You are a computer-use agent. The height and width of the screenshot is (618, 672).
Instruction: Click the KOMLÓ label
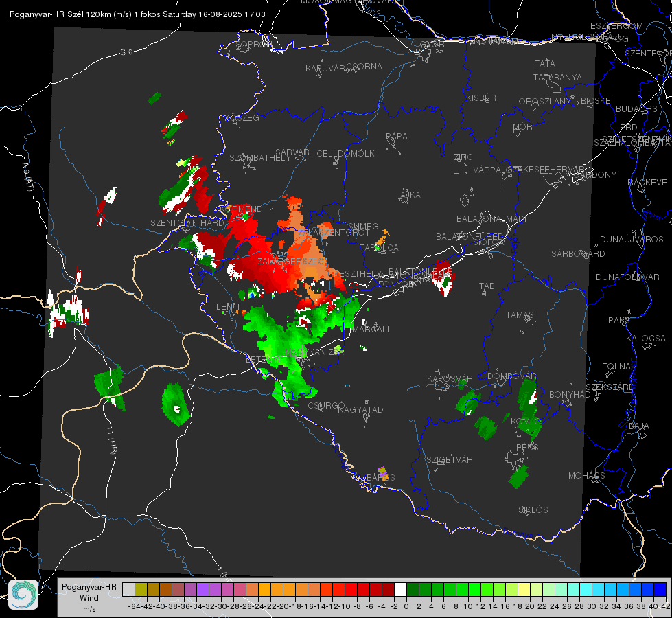click(x=526, y=422)
